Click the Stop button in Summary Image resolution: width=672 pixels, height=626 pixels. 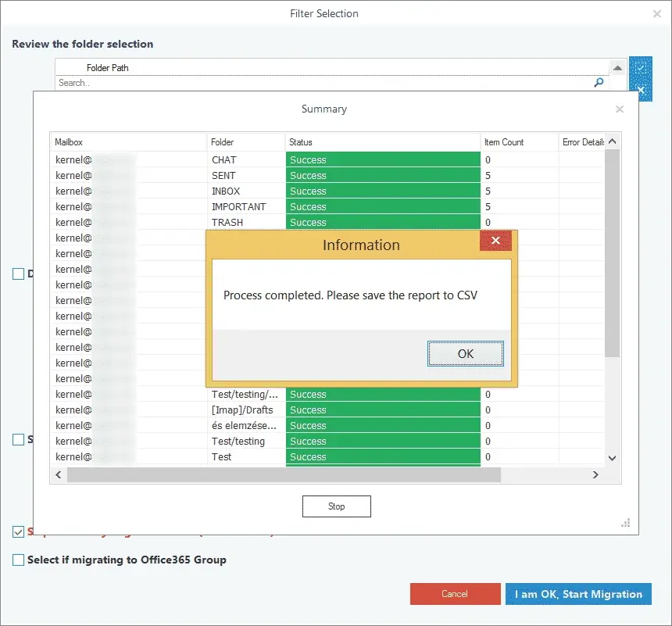(x=337, y=506)
